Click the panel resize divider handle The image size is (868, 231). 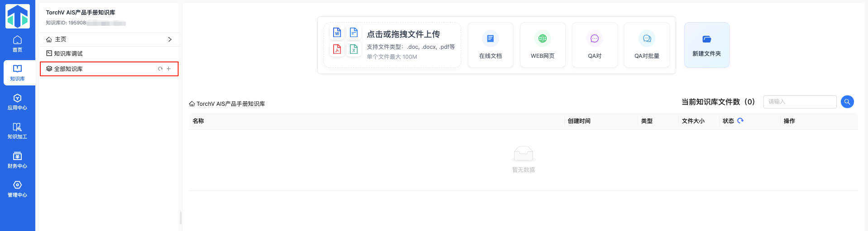[x=181, y=217]
